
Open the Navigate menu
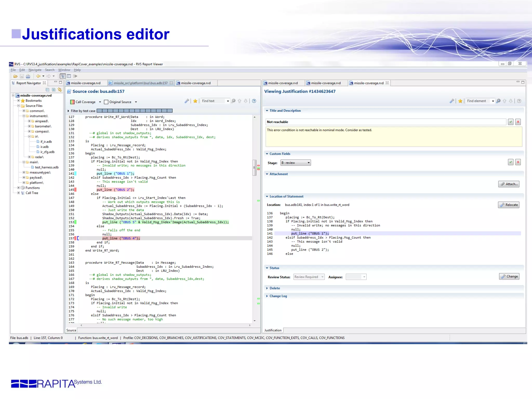click(35, 70)
